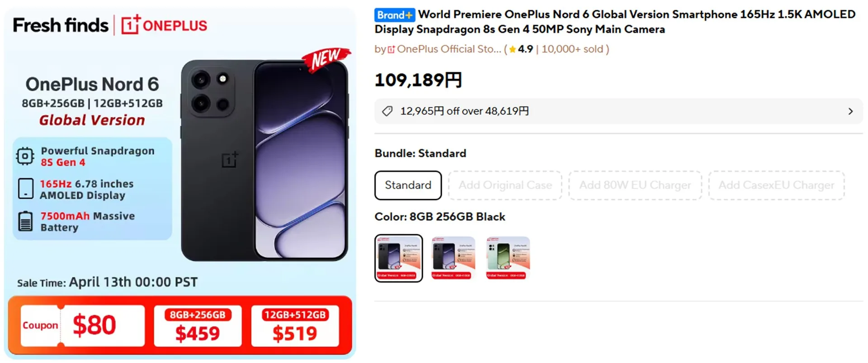868x363 pixels.
Task: Click the red NEW ribbon badge
Action: pyautogui.click(x=326, y=59)
